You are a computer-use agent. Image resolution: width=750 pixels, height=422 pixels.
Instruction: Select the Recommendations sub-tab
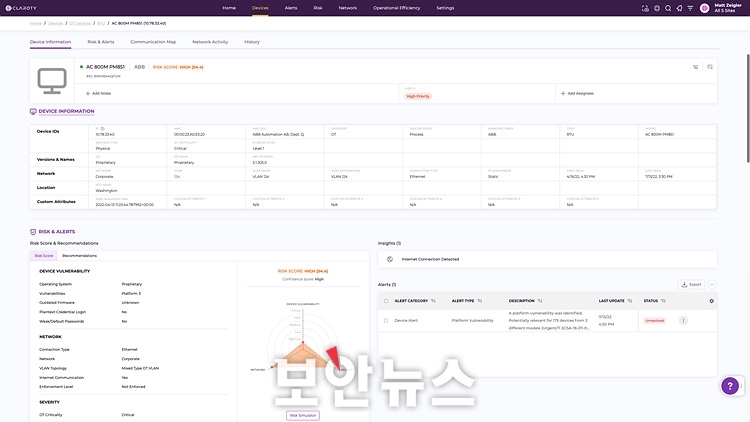click(x=79, y=256)
